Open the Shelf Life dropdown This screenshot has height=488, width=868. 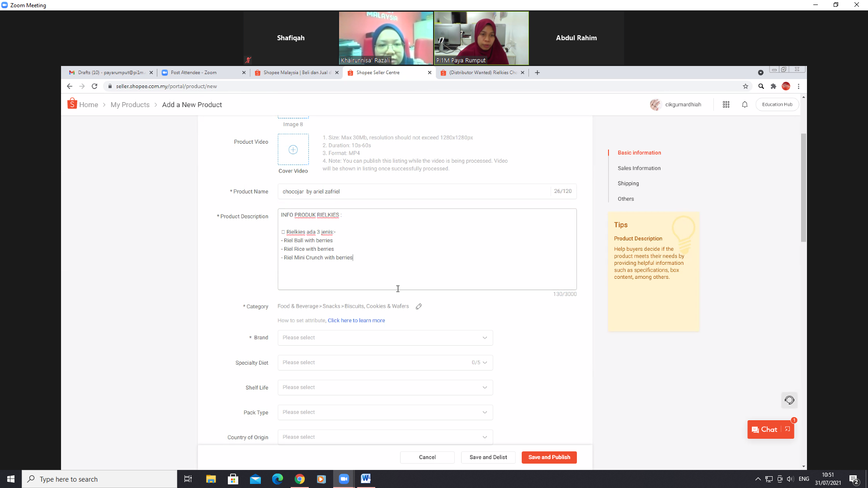tap(385, 387)
